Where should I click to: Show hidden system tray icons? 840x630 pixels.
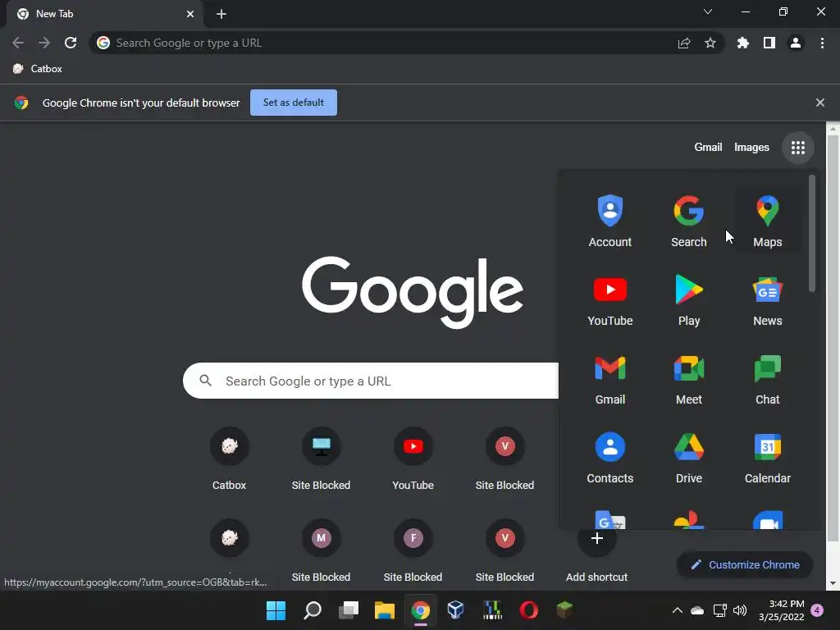click(x=677, y=610)
